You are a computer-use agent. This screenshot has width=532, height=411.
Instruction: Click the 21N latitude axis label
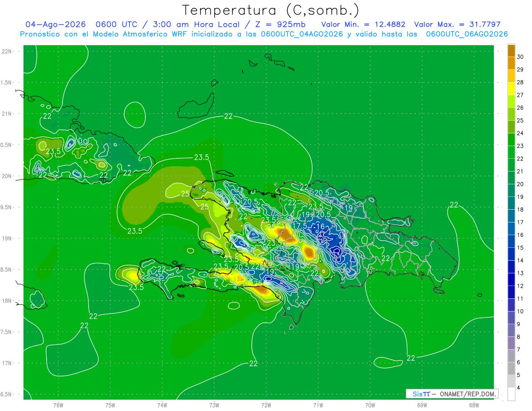[x=7, y=114]
